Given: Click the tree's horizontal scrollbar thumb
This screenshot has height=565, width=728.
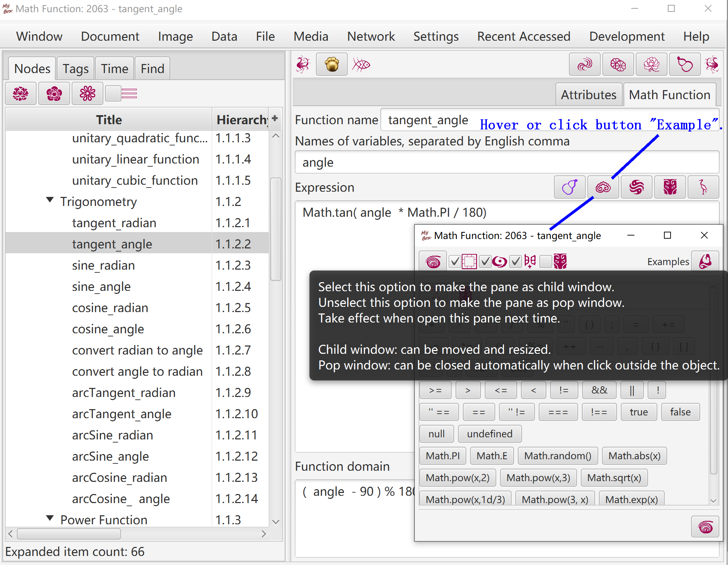Looking at the screenshot, I should [x=69, y=534].
